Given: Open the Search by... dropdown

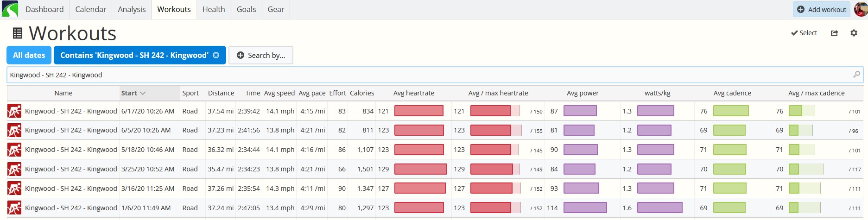Looking at the screenshot, I should 261,55.
